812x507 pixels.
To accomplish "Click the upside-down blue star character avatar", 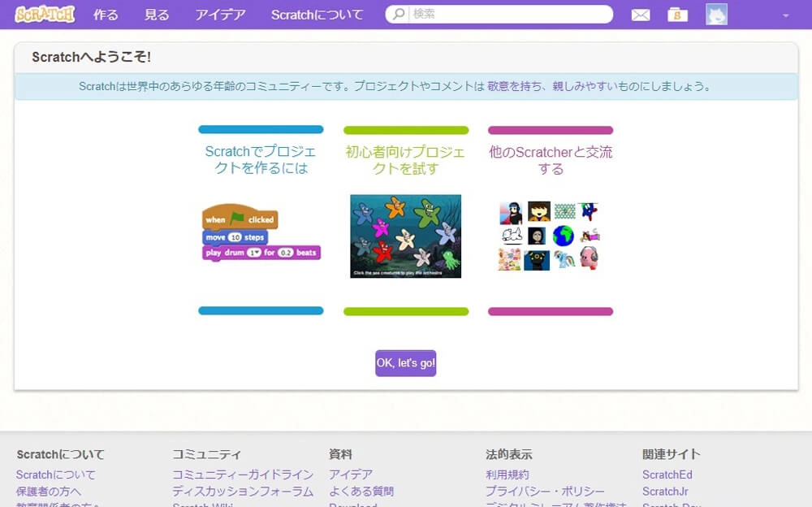I will click(x=589, y=211).
